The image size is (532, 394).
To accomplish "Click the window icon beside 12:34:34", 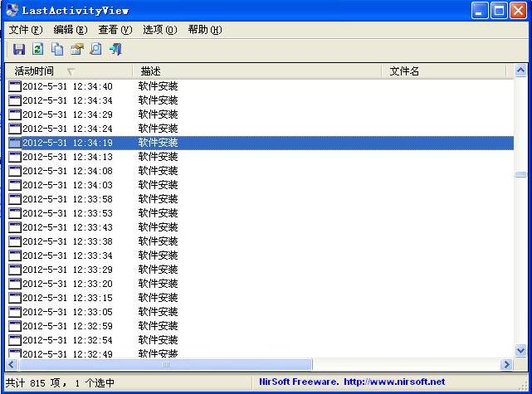I will coord(15,100).
